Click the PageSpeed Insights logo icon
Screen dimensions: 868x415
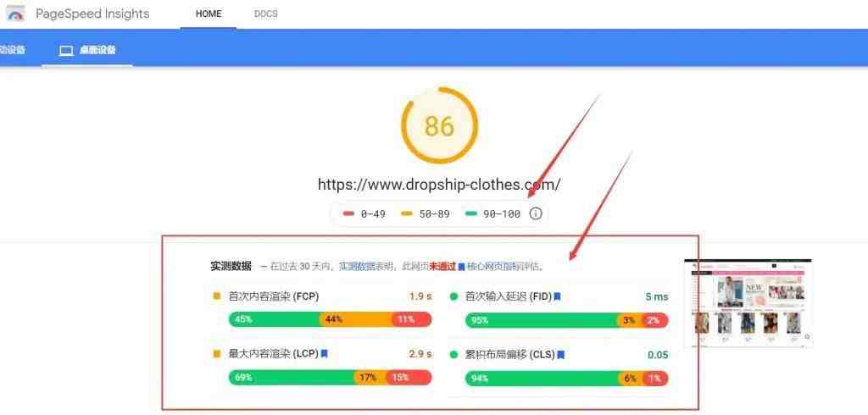click(15, 14)
